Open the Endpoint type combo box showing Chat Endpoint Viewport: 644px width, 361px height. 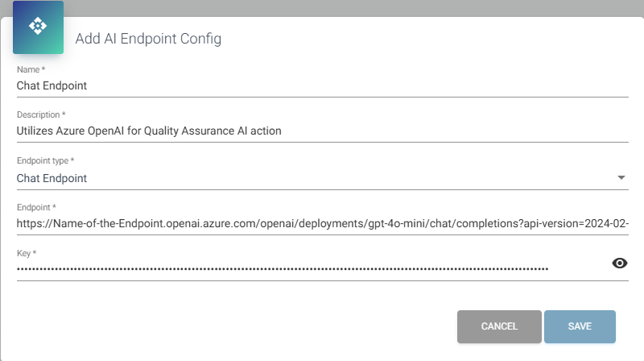pos(314,178)
